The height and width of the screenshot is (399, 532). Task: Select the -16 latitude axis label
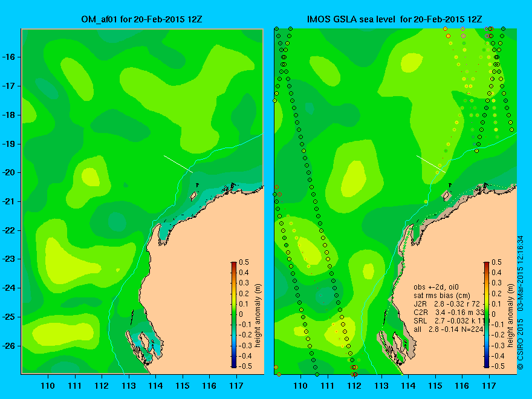tap(8, 57)
